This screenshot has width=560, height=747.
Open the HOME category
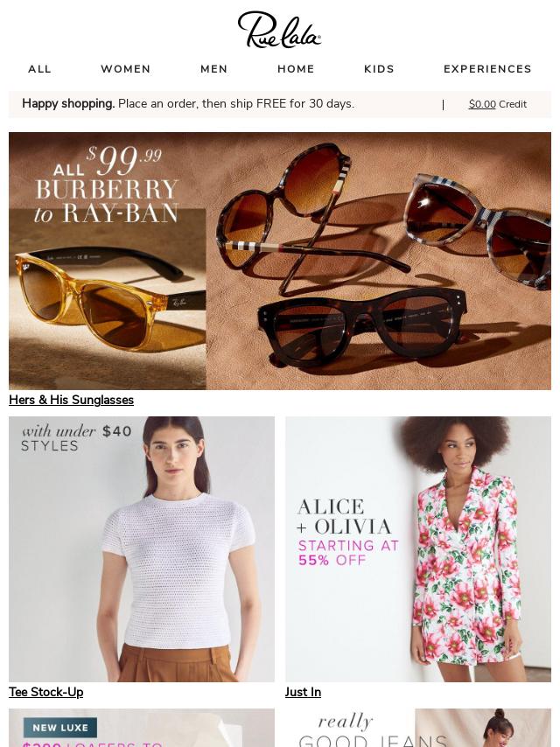point(296,69)
